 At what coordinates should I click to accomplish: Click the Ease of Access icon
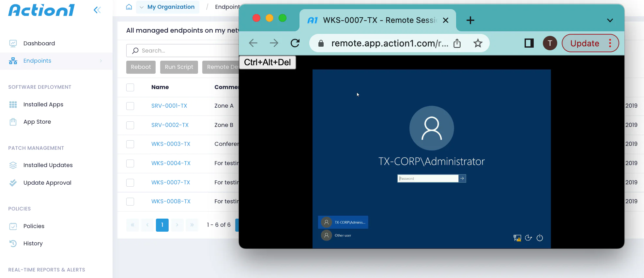[x=529, y=238]
